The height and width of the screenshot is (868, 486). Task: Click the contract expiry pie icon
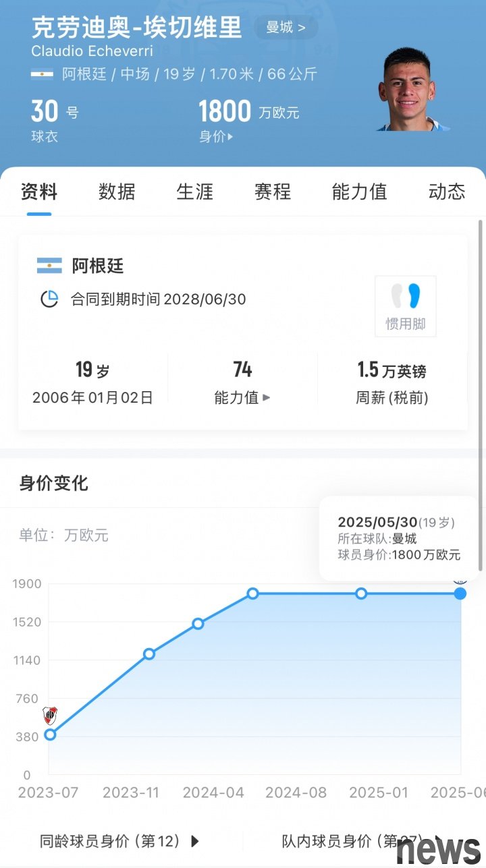[x=49, y=299]
